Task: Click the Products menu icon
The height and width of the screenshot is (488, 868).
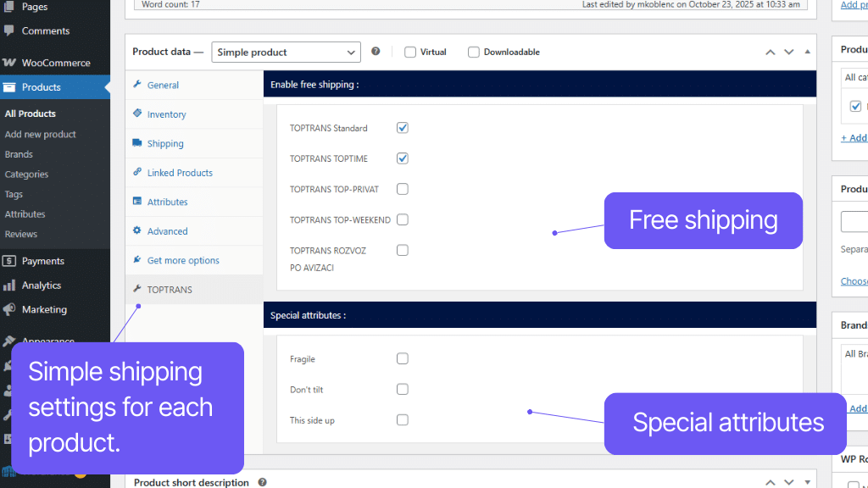Action: 8,87
